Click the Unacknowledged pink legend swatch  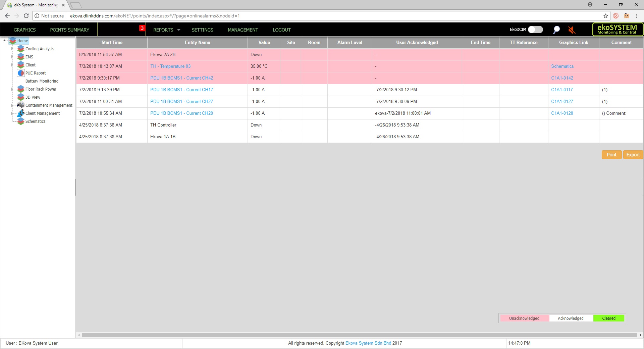coord(524,318)
